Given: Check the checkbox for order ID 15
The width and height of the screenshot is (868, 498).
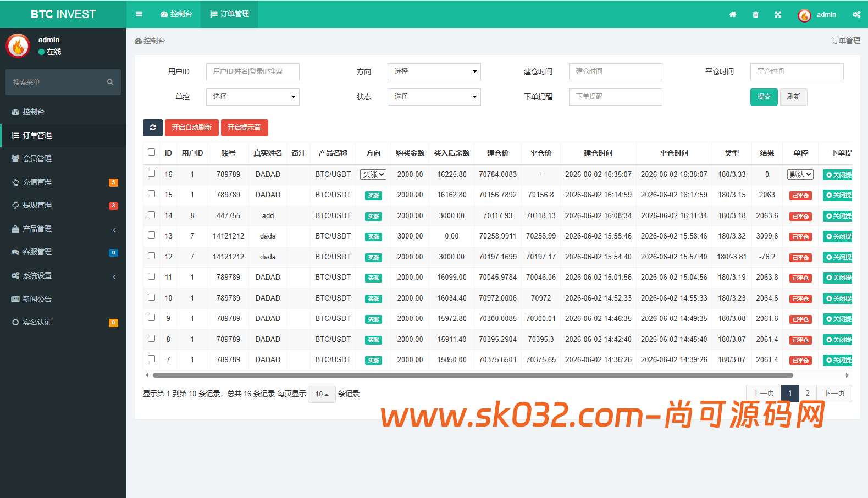Looking at the screenshot, I should [x=152, y=194].
